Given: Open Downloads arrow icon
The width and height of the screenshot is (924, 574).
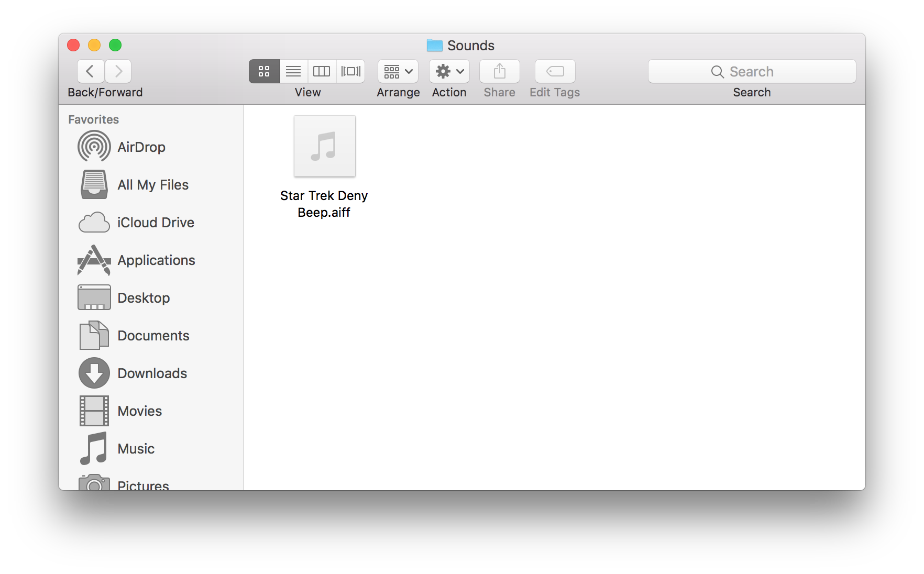Looking at the screenshot, I should [x=94, y=373].
